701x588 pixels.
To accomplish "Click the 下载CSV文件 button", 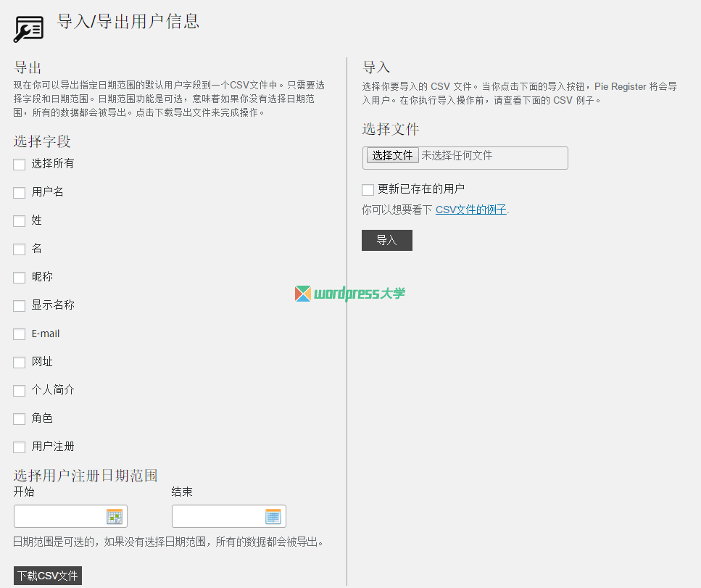I will pos(48,576).
